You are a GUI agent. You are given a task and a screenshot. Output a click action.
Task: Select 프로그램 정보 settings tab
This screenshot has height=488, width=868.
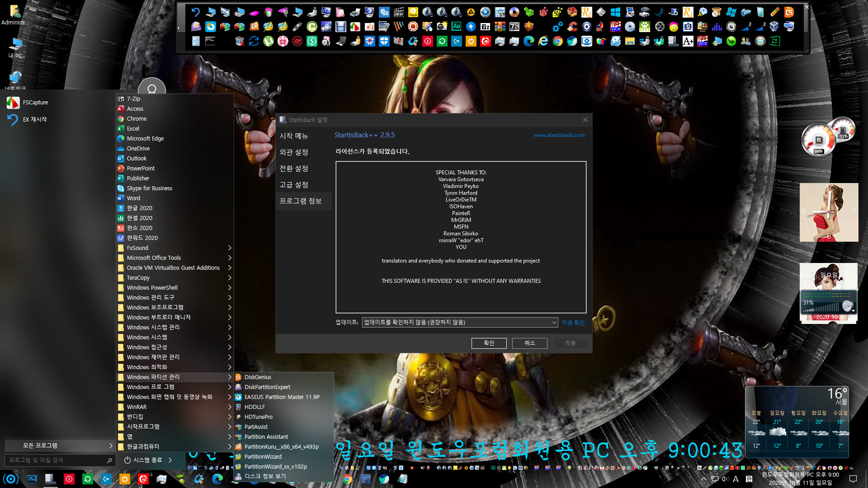coord(303,201)
